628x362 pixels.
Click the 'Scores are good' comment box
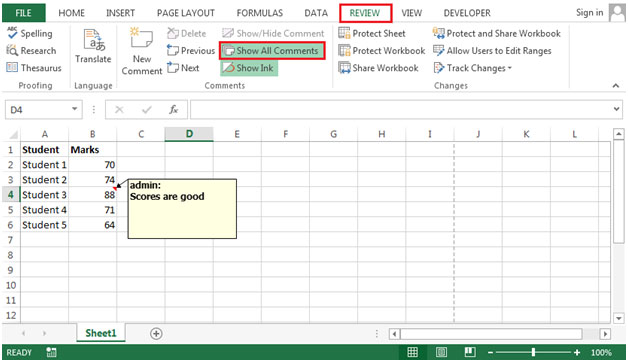[x=182, y=209]
